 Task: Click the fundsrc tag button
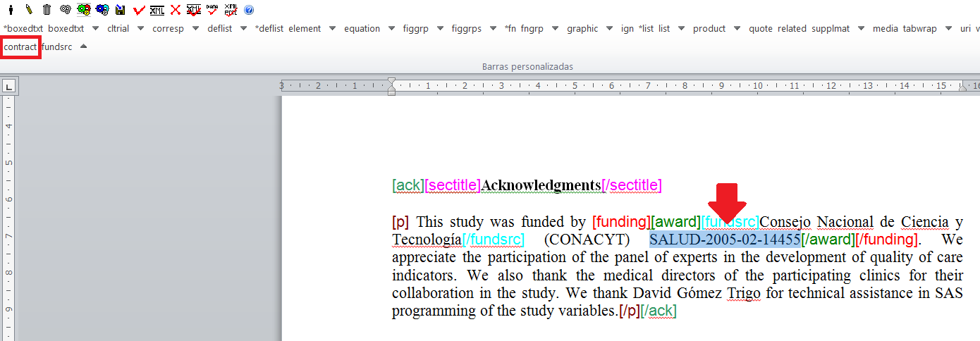point(56,47)
